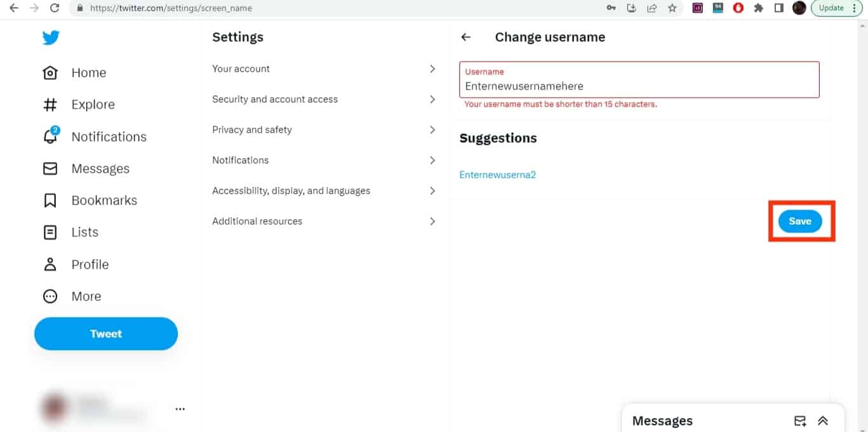The height and width of the screenshot is (432, 868).
Task: Expand the Messages drawer with double chevron
Action: pos(823,421)
